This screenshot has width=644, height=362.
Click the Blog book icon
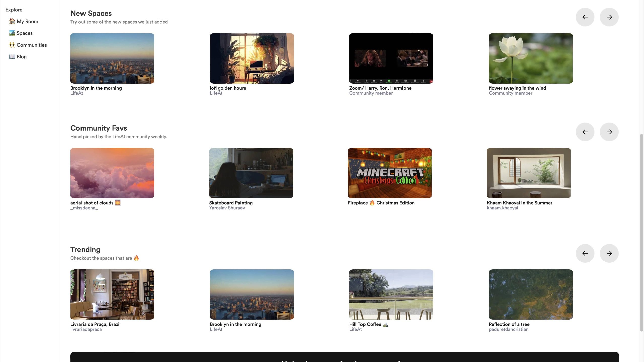coord(12,57)
